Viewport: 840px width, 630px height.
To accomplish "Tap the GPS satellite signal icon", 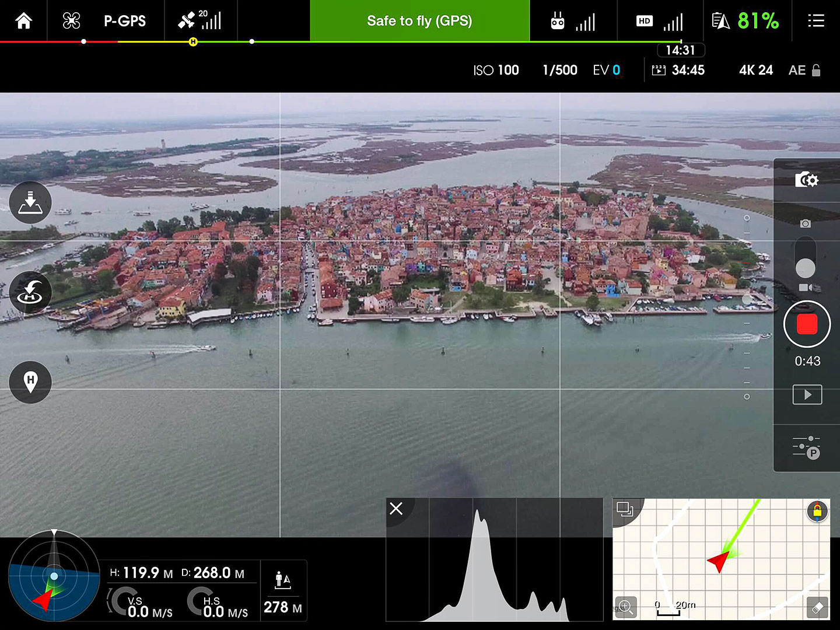I will [200, 20].
